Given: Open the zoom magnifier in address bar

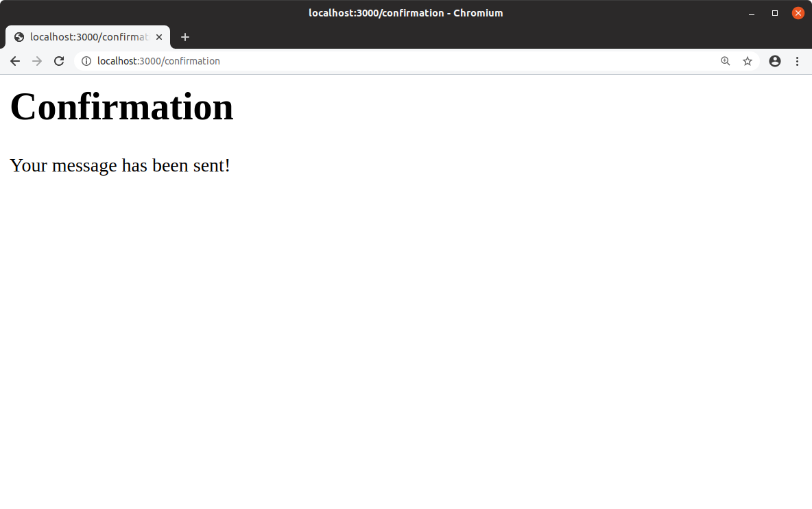Looking at the screenshot, I should [x=726, y=61].
